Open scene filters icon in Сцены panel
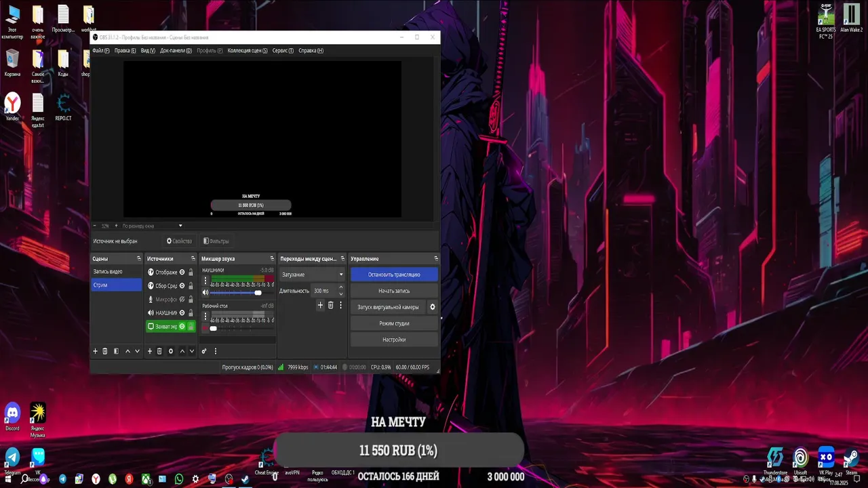The height and width of the screenshot is (488, 868). point(116,351)
